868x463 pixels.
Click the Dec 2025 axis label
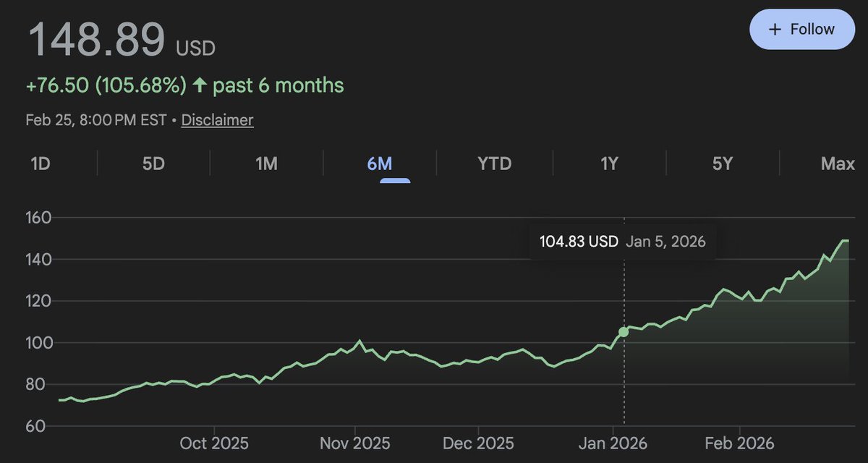[x=479, y=443]
